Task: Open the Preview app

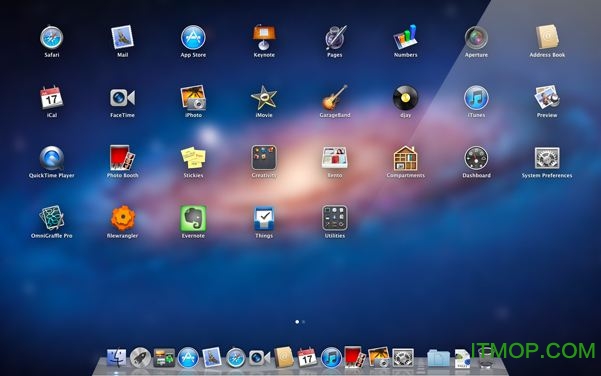Action: (547, 97)
